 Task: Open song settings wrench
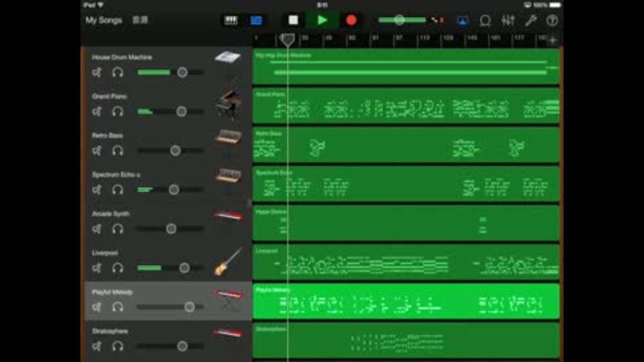click(x=531, y=20)
